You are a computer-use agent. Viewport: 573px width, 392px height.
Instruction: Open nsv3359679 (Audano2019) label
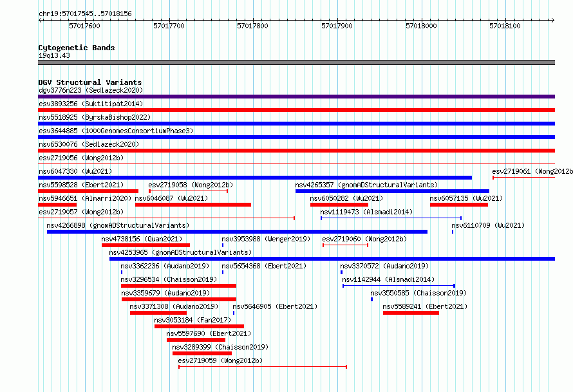(x=165, y=293)
